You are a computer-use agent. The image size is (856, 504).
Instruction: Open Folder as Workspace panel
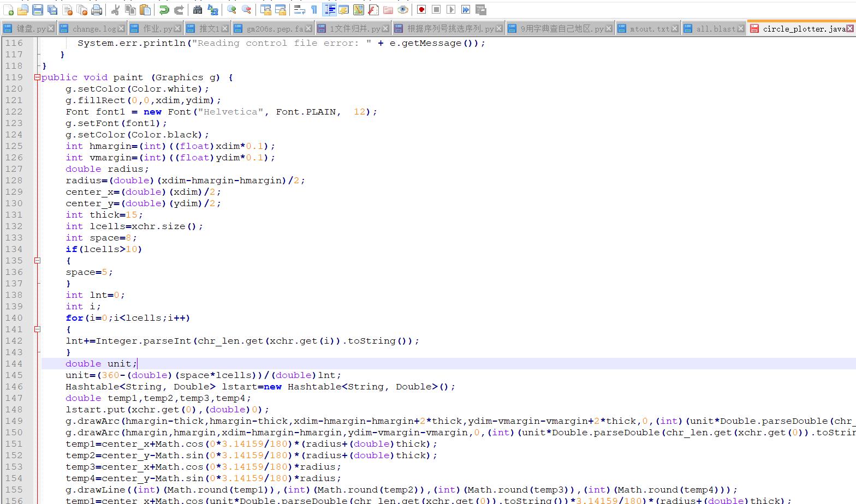388,10
